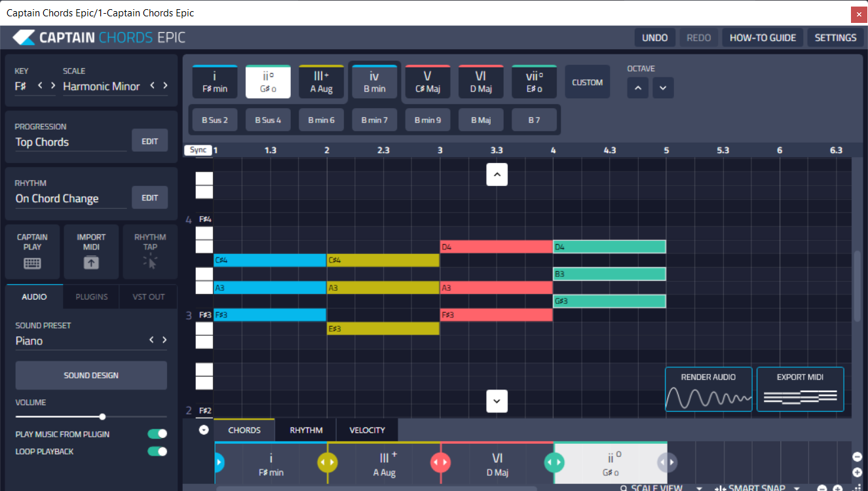
Task: Shift octave down with arrow button
Action: click(663, 88)
